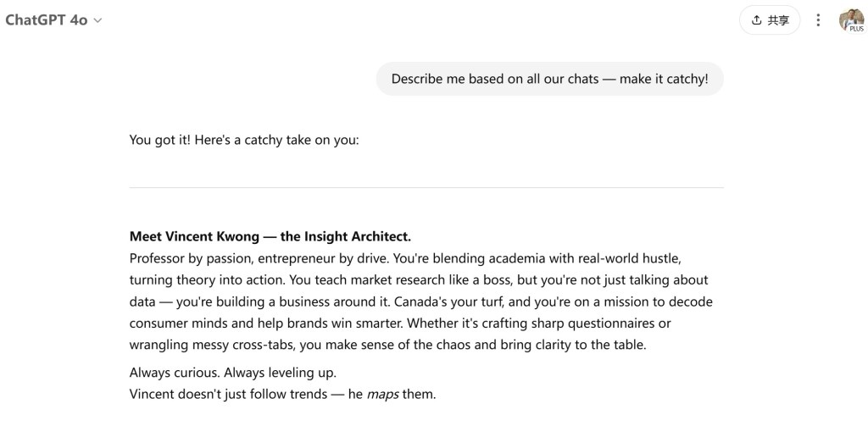868x426 pixels.
Task: Expand the ChatGPT 4o model chevron
Action: click(x=97, y=20)
